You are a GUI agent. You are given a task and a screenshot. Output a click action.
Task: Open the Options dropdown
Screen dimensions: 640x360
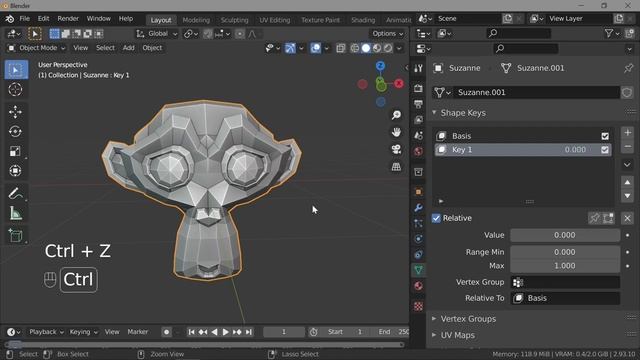tap(387, 34)
